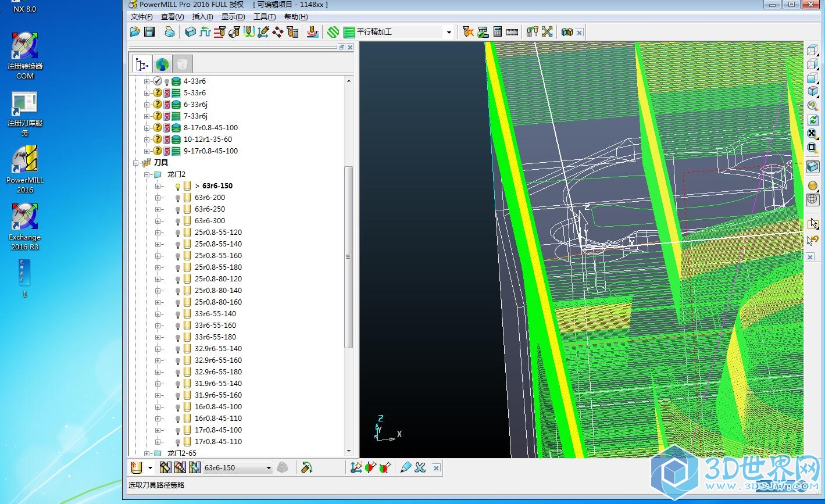Click the blue eraser icon in bottom toolbar
The image size is (825, 504).
tap(406, 467)
